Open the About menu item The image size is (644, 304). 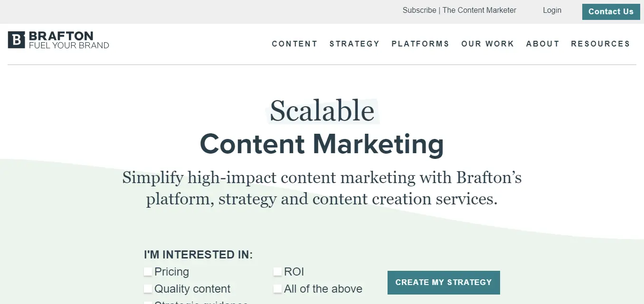(x=543, y=44)
